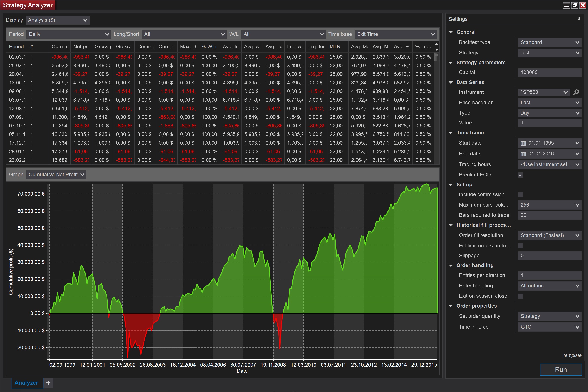
Task: Click the instrument search magnifier icon
Action: 576,92
